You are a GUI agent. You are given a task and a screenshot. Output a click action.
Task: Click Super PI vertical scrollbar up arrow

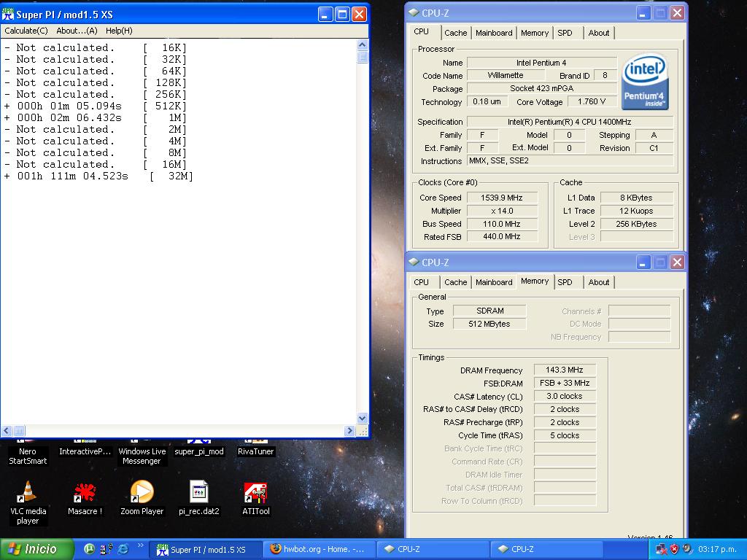click(x=362, y=45)
